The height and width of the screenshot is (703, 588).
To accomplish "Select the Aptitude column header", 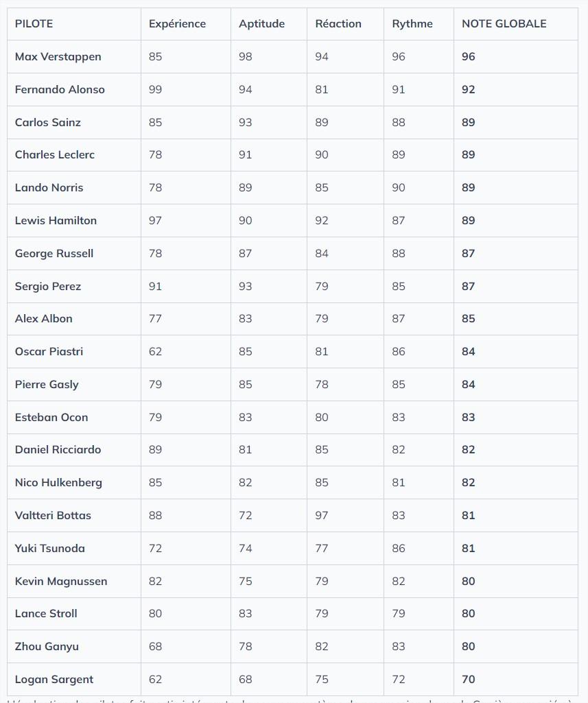I will [261, 24].
